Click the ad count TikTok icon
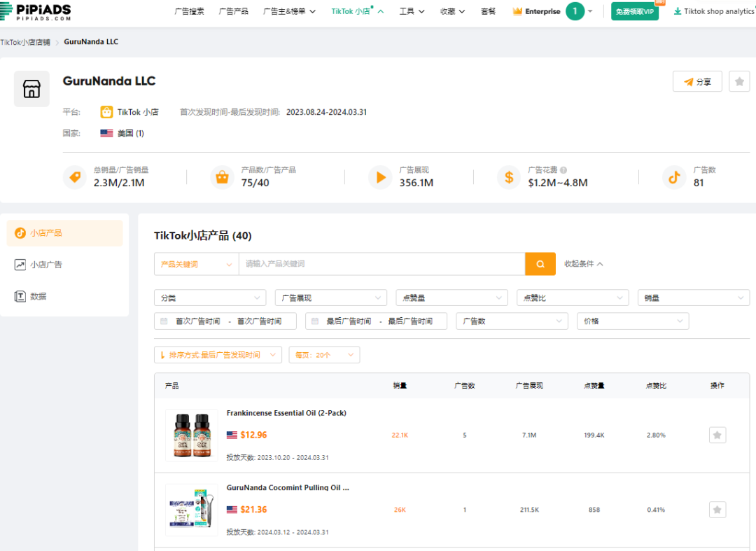 674,177
